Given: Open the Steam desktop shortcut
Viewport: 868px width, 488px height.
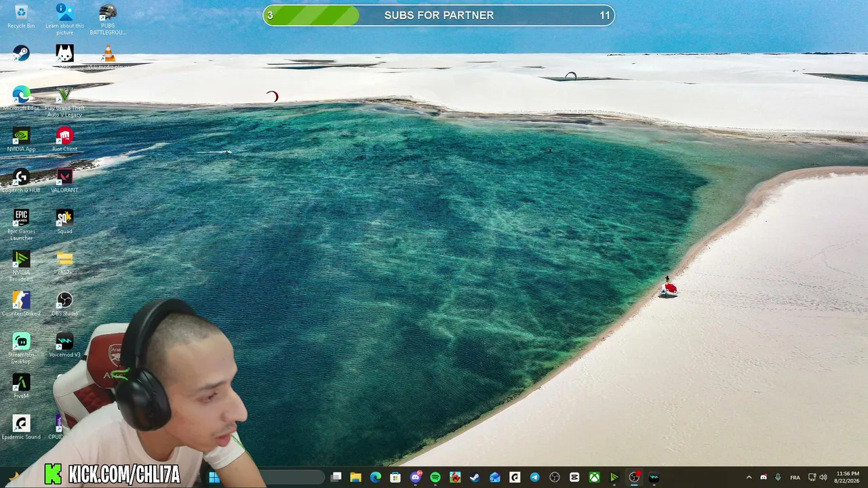Looking at the screenshot, I should [21, 54].
